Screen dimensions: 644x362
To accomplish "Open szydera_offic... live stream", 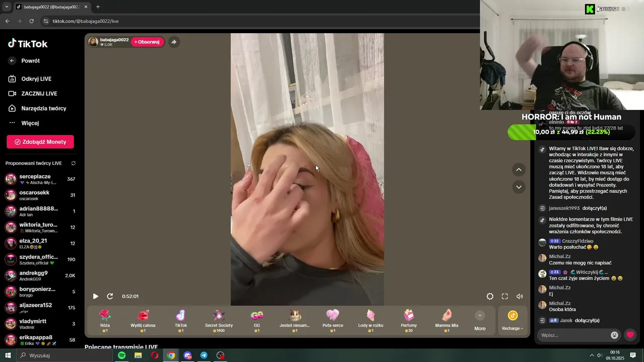I will pos(40,259).
